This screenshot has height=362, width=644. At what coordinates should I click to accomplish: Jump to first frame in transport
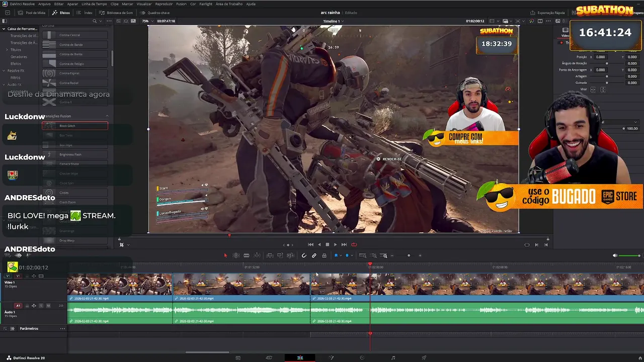coord(310,245)
